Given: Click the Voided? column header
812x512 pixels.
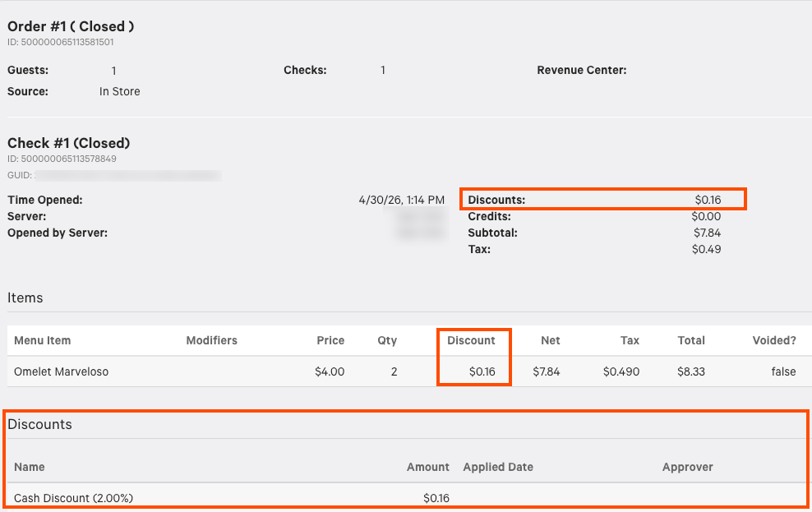Looking at the screenshot, I should [x=774, y=340].
